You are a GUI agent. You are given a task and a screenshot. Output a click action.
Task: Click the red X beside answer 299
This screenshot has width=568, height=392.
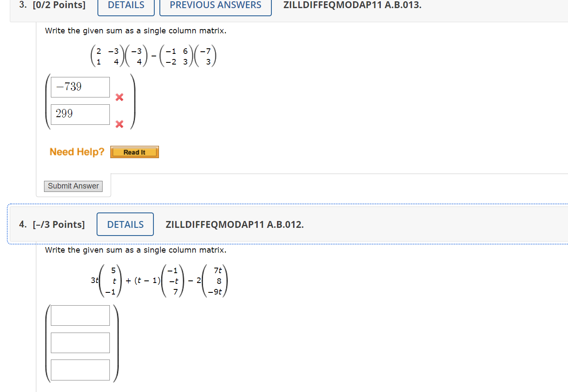119,125
